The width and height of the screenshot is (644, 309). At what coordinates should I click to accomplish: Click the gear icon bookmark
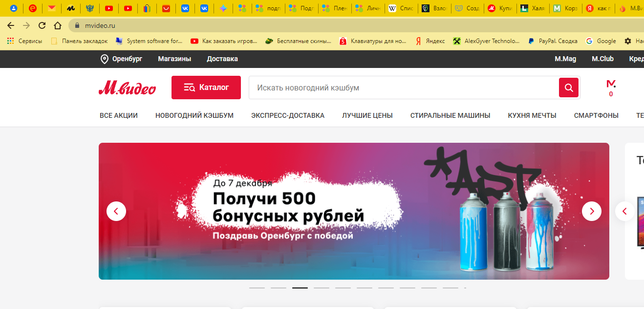(628, 41)
